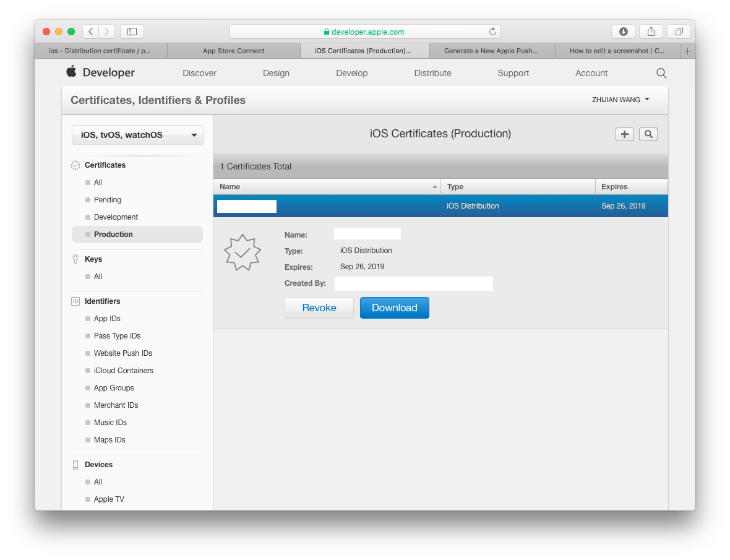Screen dimensions: 730x560
Task: Open the Design menu
Action: click(276, 73)
